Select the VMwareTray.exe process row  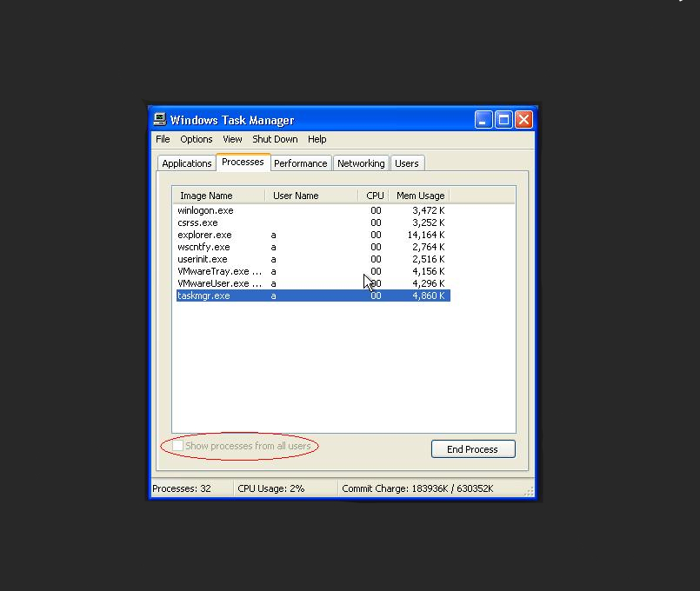click(313, 271)
